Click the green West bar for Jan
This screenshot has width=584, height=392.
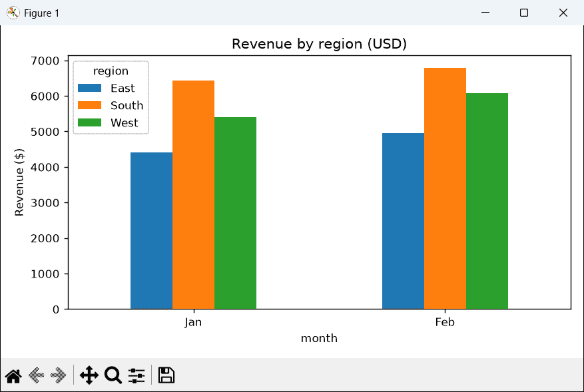[235, 213]
